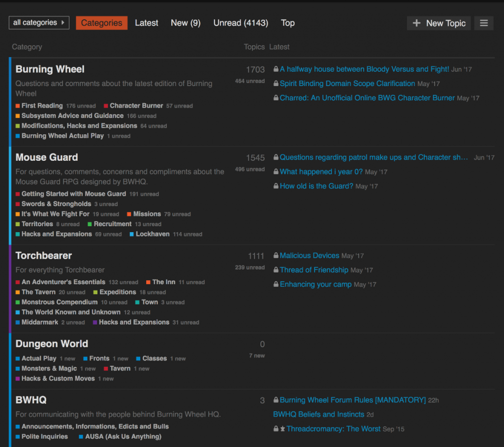Click lock icon beside How old is the Guard?

tap(276, 186)
